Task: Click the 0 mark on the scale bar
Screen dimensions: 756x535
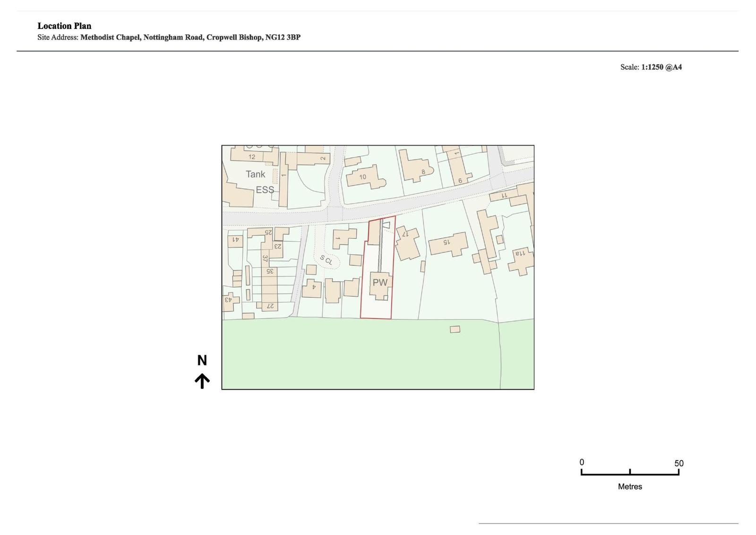Action: [x=582, y=462]
